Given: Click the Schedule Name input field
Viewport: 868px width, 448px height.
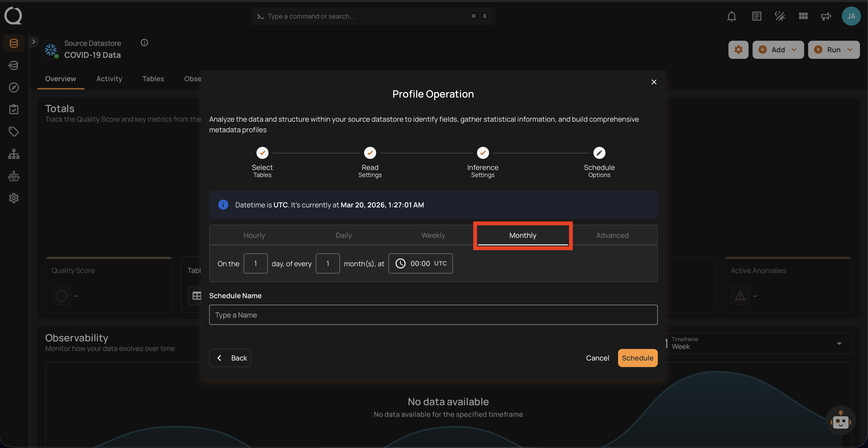Looking at the screenshot, I should coord(433,315).
